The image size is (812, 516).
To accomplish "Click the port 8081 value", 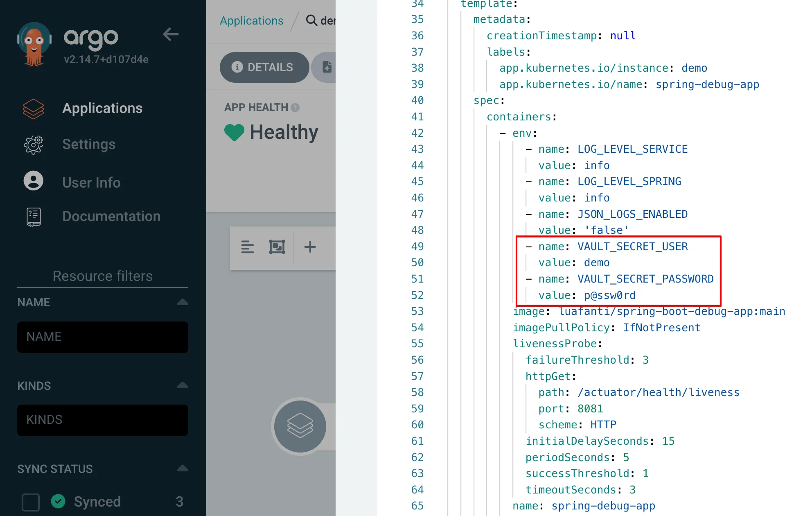I will coord(590,409).
